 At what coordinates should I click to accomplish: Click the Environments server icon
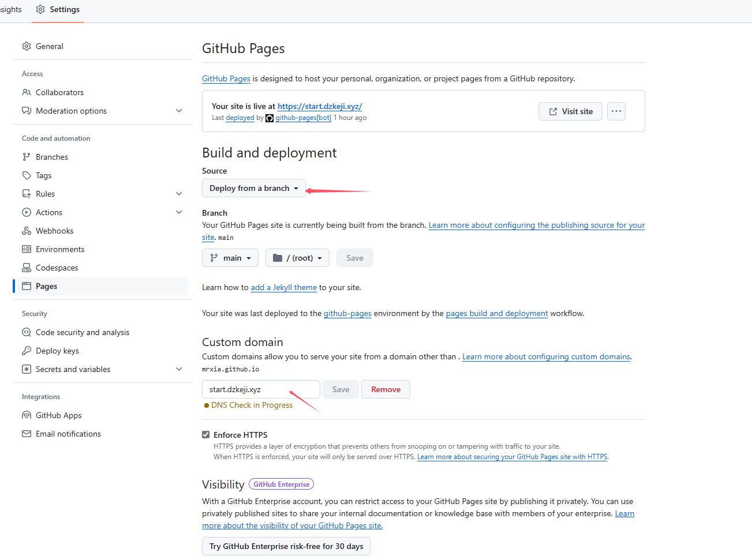pyautogui.click(x=27, y=249)
